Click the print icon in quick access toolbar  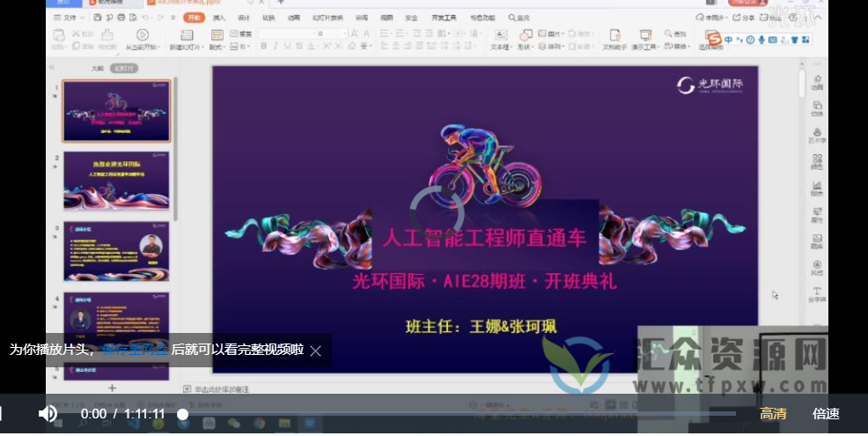121,18
